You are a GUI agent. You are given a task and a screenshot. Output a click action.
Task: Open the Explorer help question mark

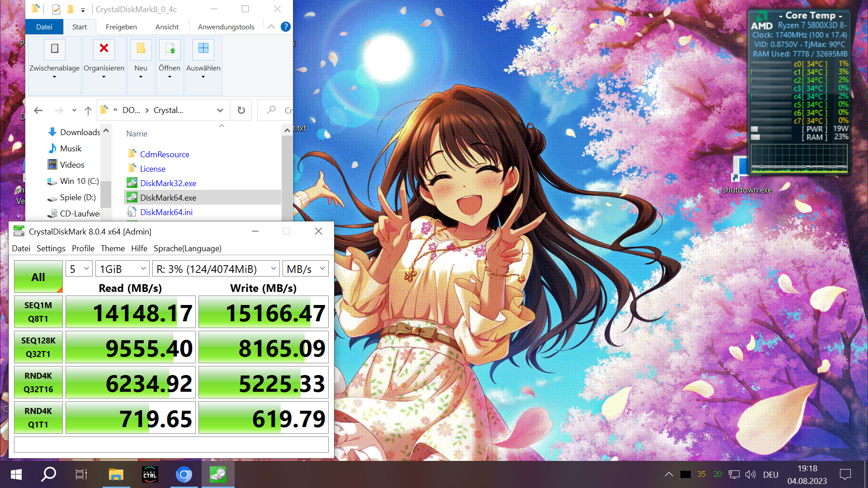coord(285,27)
